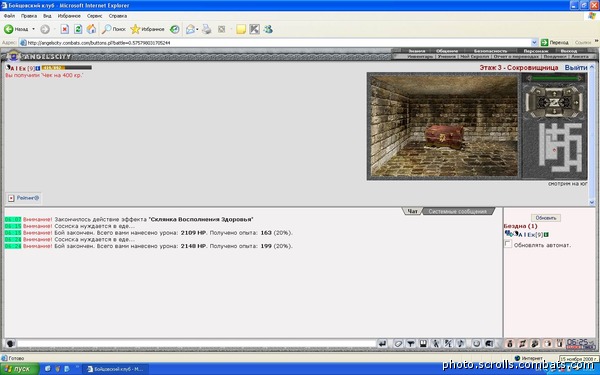Click the 'Выйти' link
The height and width of the screenshot is (375, 600).
coord(576,67)
